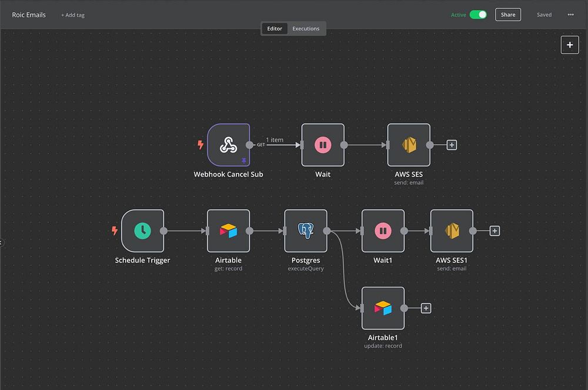Screen dimensions: 588x390
Task: Click the Add tag link
Action: coord(73,15)
